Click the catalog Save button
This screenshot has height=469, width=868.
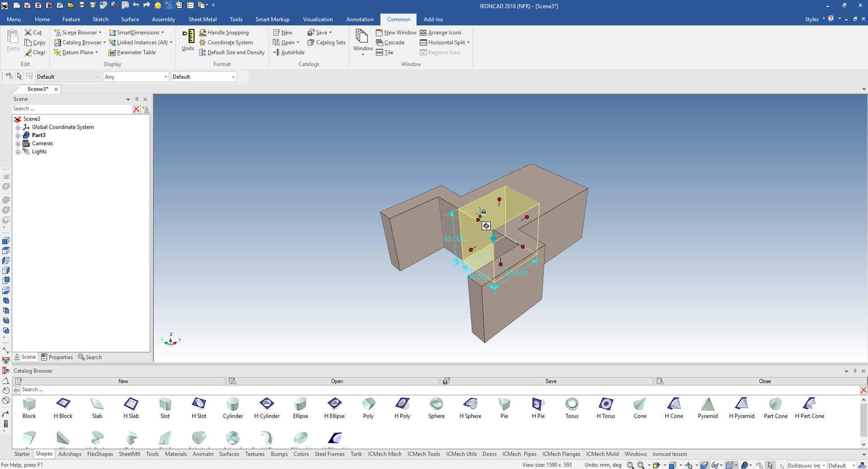[x=550, y=381]
